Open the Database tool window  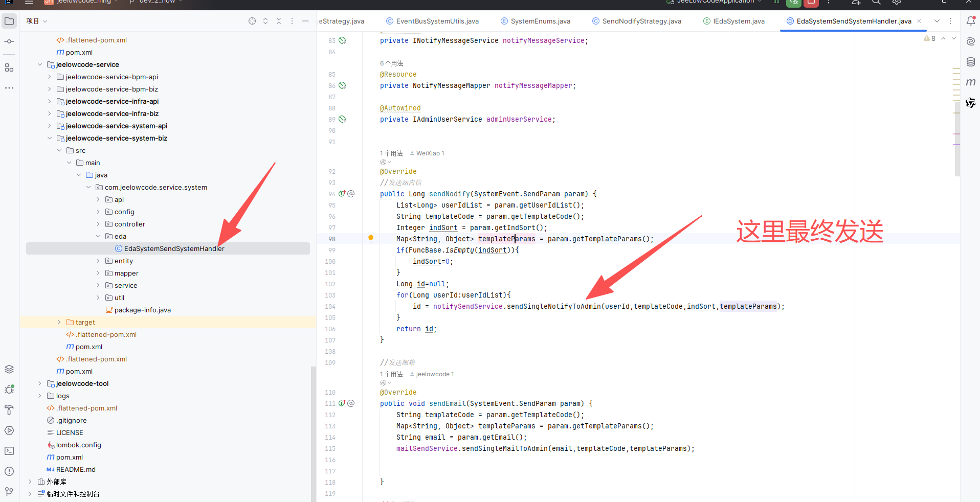pos(970,62)
